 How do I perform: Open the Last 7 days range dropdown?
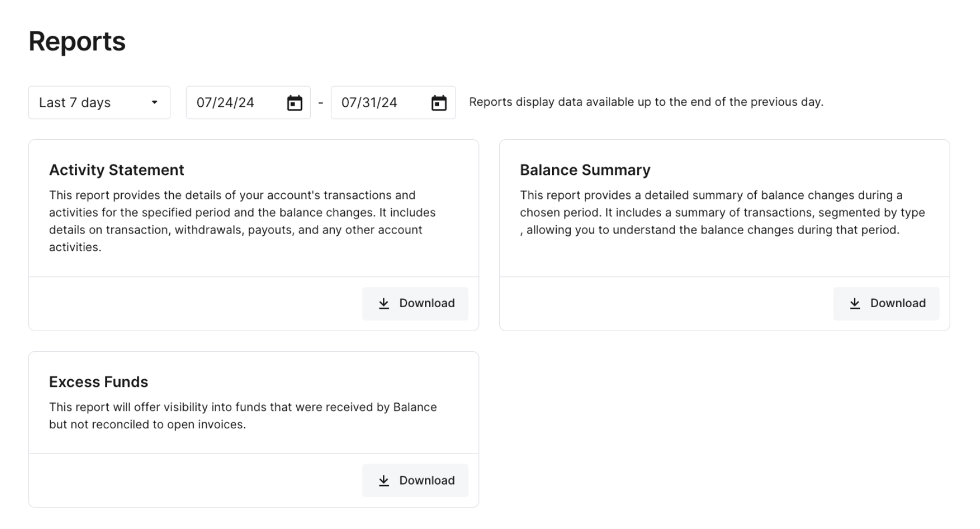point(99,102)
